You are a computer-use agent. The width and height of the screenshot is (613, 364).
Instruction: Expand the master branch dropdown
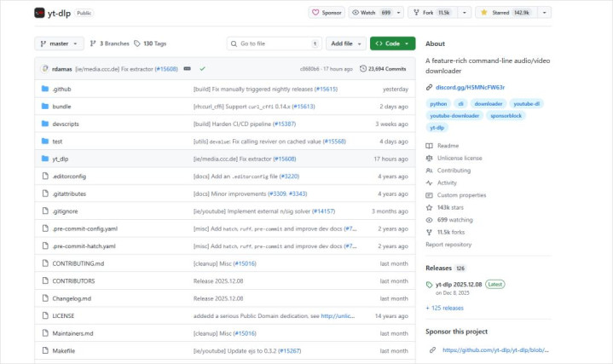click(59, 43)
